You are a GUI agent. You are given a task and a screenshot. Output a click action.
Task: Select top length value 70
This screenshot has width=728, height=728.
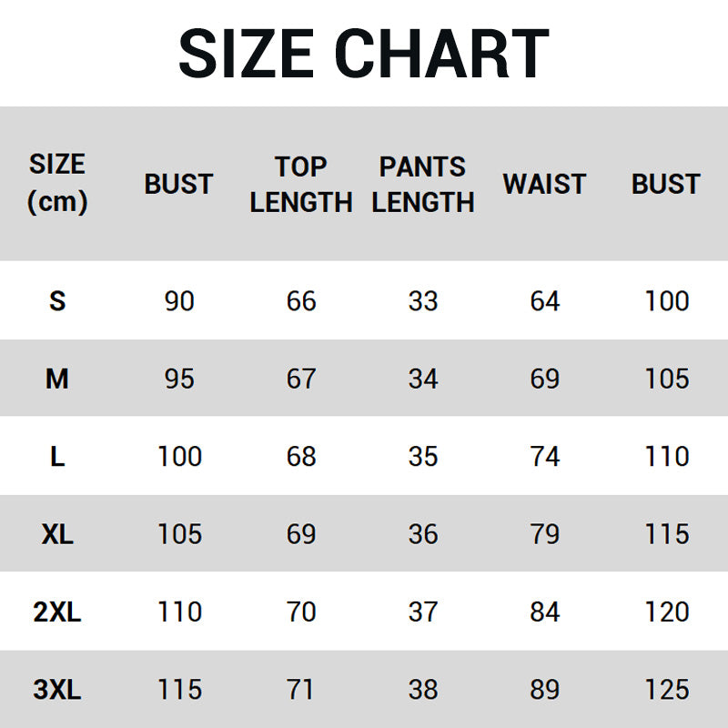301,612
